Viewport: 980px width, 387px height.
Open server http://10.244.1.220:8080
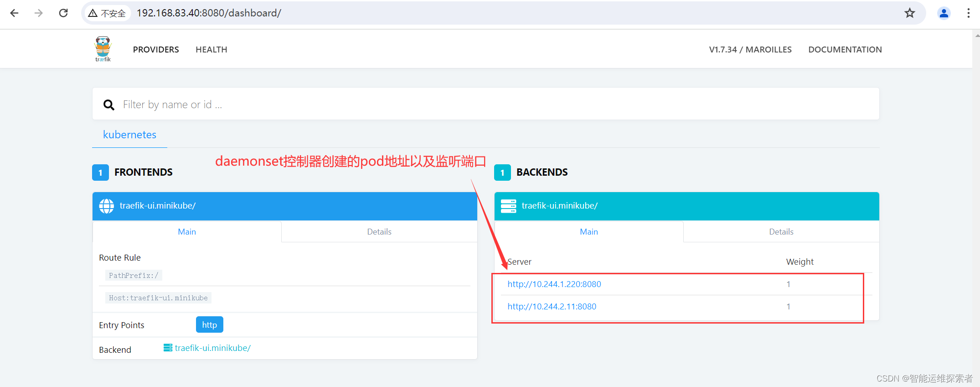(554, 284)
